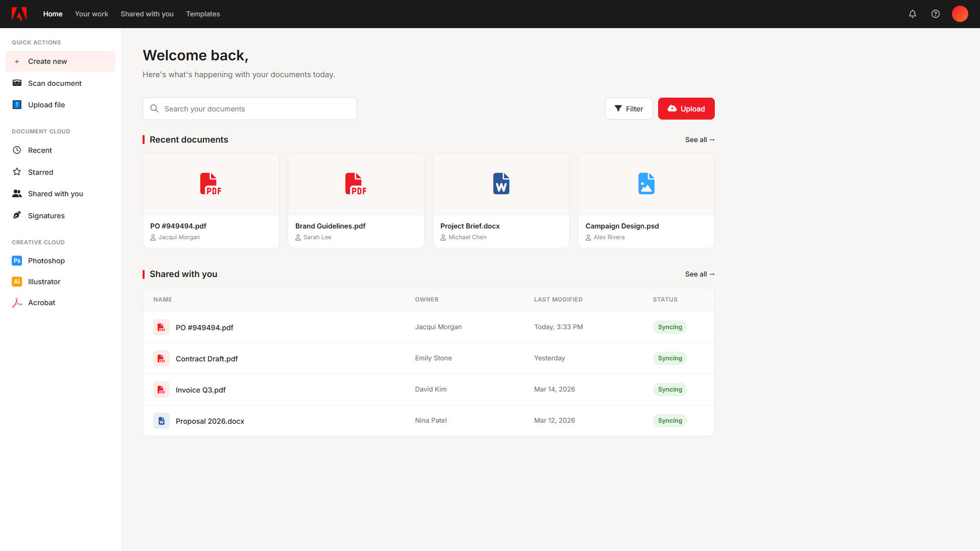
Task: Open the notifications bell
Action: pos(913,14)
